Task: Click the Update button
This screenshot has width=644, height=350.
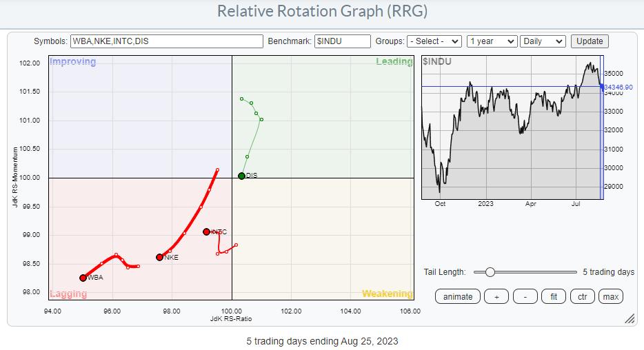Action: (590, 41)
